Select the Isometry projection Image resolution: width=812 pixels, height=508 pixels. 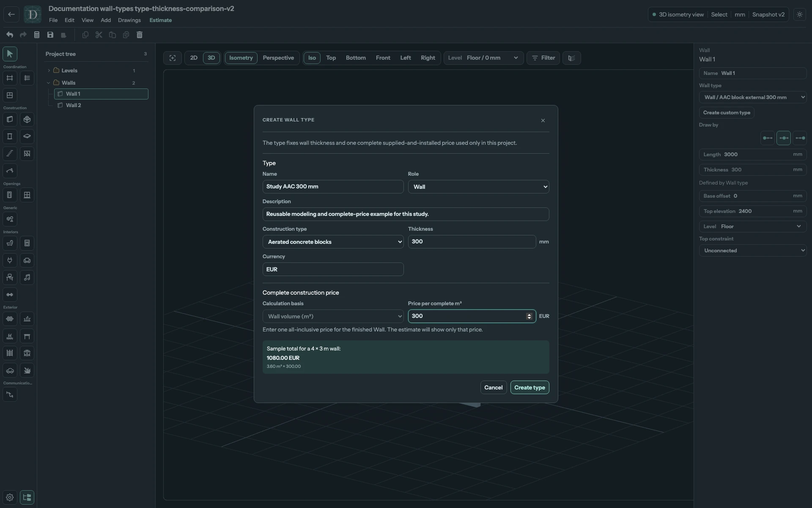(x=241, y=58)
